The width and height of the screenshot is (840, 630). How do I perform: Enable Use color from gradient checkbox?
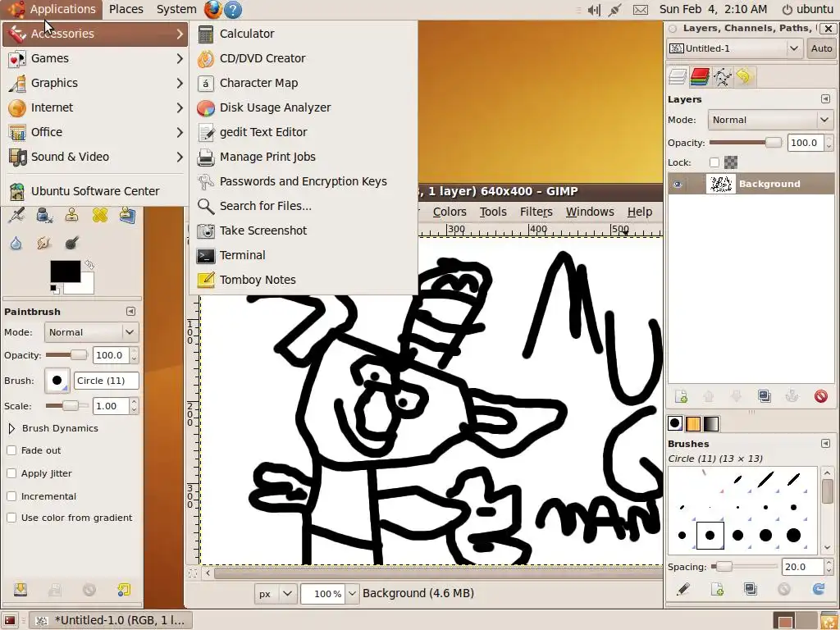(x=11, y=518)
